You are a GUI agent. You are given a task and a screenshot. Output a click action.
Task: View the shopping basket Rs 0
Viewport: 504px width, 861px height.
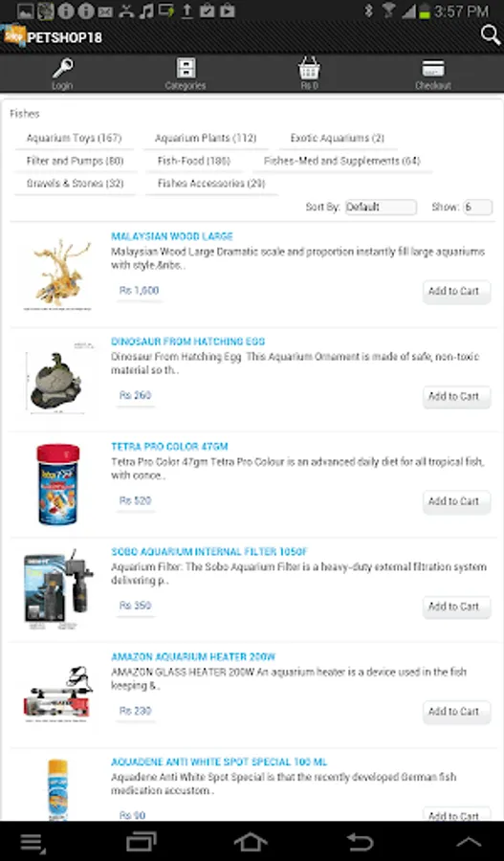click(x=309, y=74)
